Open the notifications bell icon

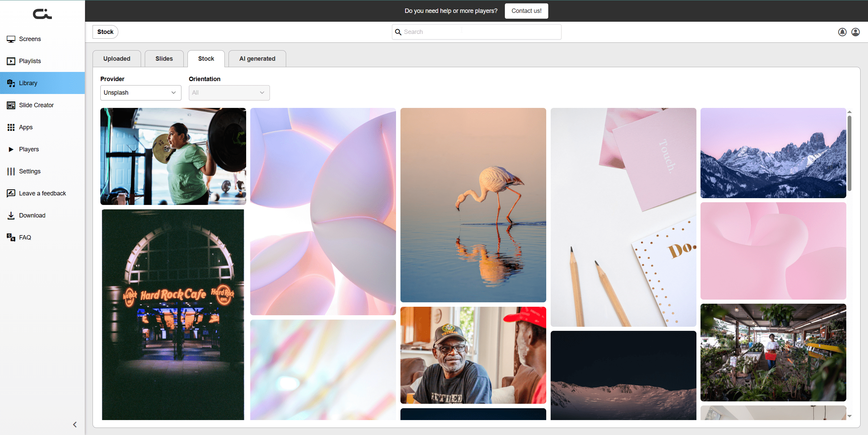coord(842,32)
